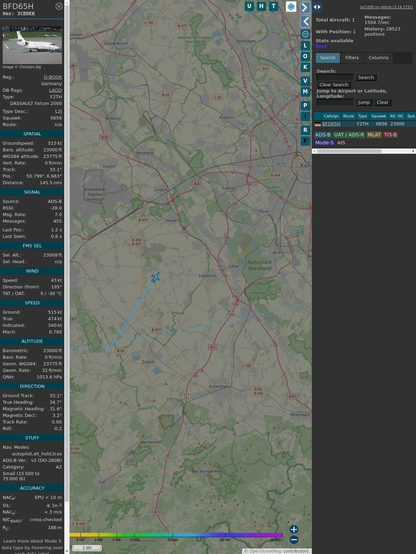The image size is (416, 554).
Task: Expand sidebar with right chevron button
Action: [305, 7]
